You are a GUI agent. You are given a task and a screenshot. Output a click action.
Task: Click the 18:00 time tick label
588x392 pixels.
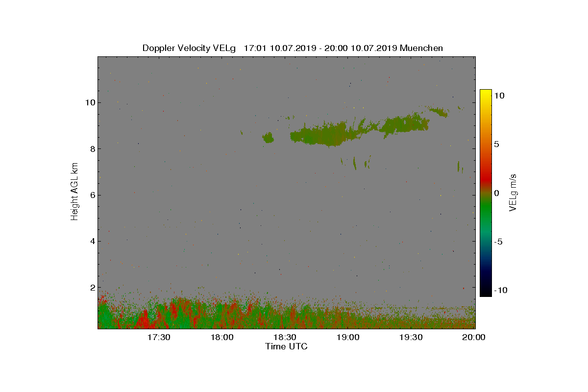pos(222,338)
